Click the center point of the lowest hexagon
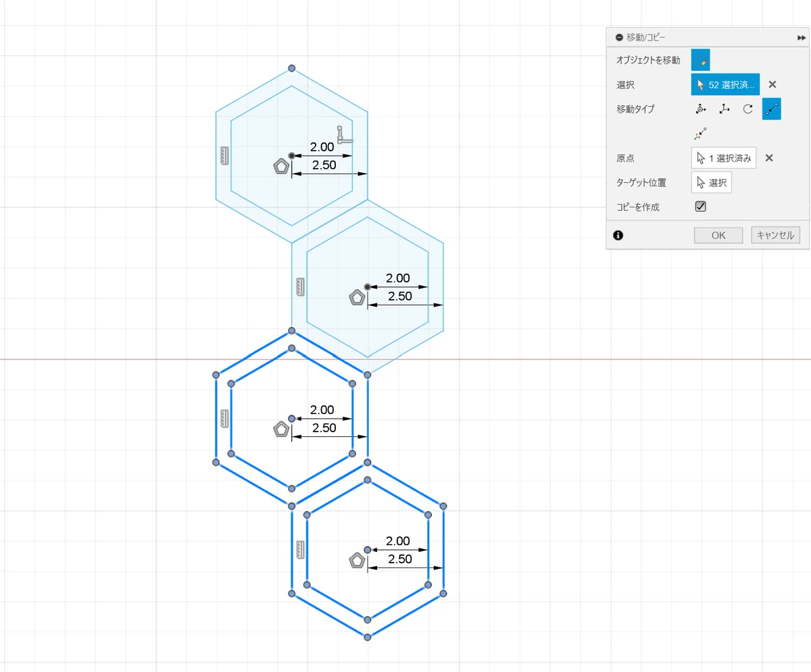This screenshot has height=672, width=811. 367,550
